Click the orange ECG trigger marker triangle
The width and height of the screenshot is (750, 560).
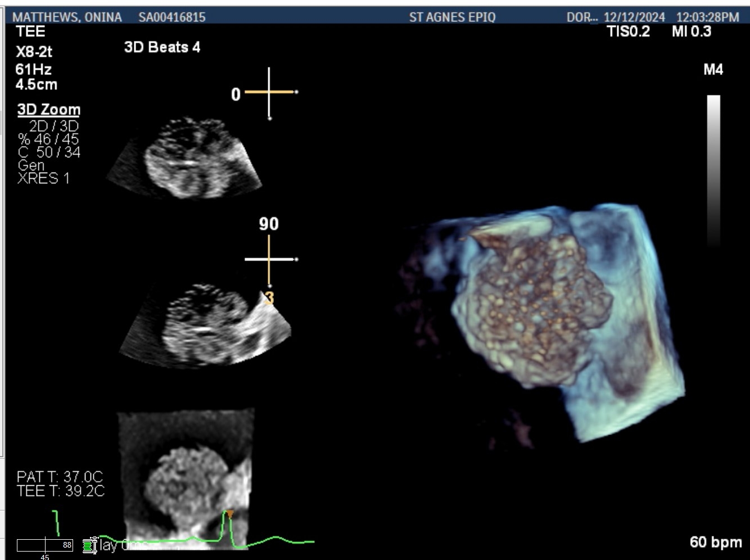pos(229,514)
